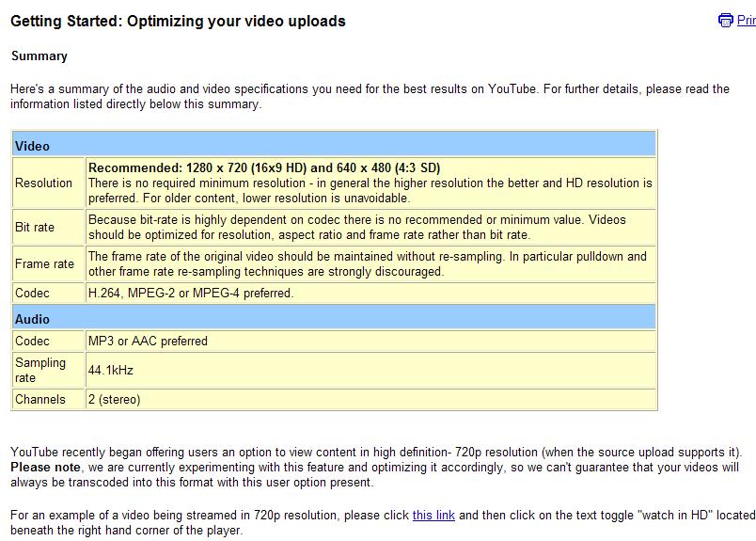Click the blue 'Video' table section header
The height and width of the screenshot is (541, 756).
[x=334, y=144]
